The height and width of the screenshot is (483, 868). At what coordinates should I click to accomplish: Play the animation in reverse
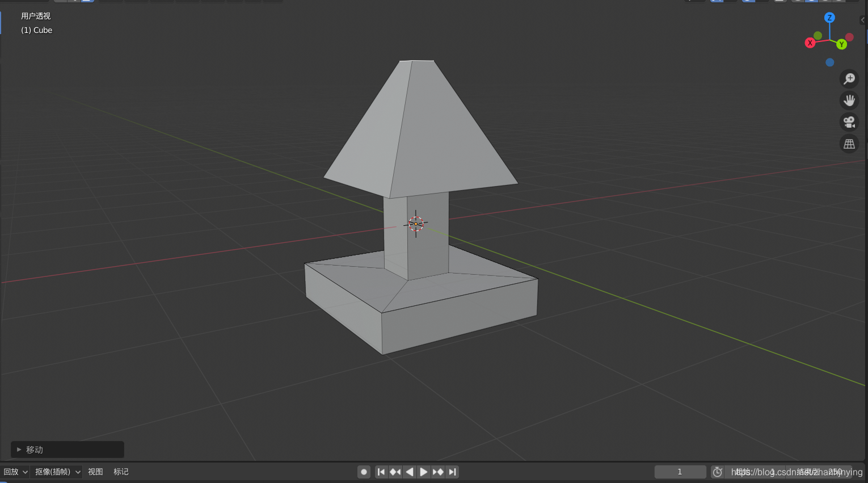[x=410, y=472]
